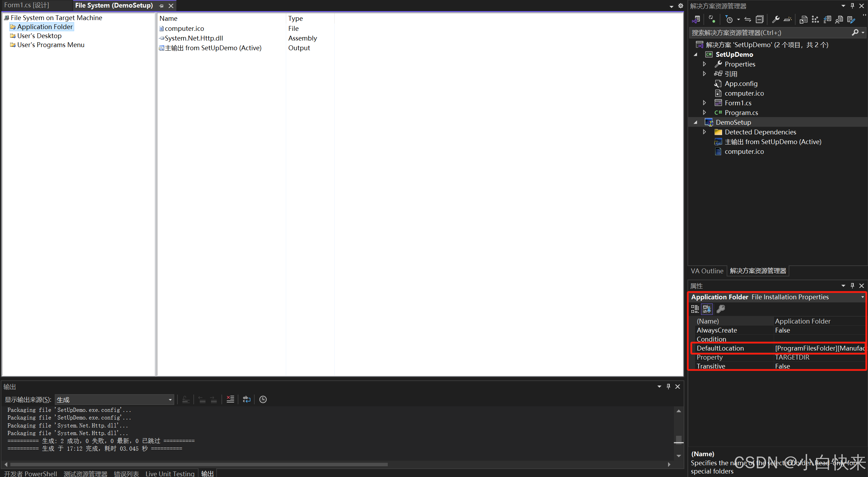
Task: Clear all output messages
Action: coord(230,399)
